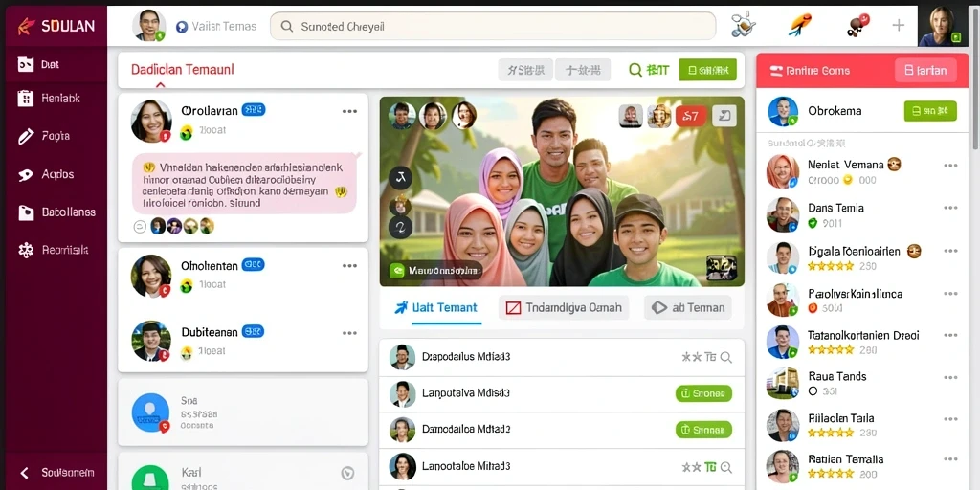Open the bee-like icon in top bar
Image resolution: width=980 pixels, height=490 pixels.
(x=743, y=26)
